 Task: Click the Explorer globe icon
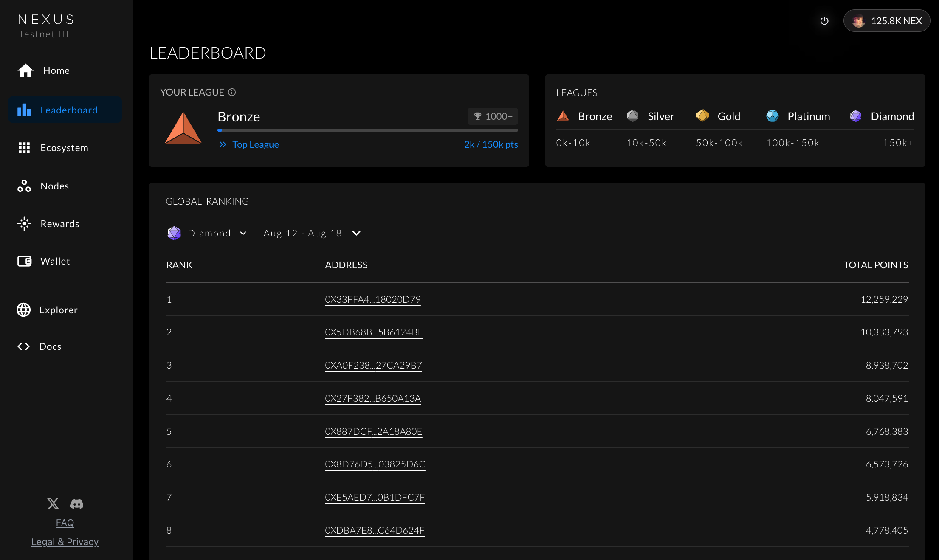coord(24,310)
